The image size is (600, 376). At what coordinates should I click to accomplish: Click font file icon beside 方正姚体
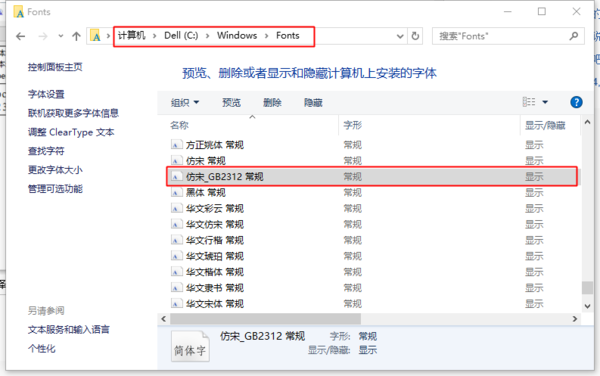coord(176,145)
